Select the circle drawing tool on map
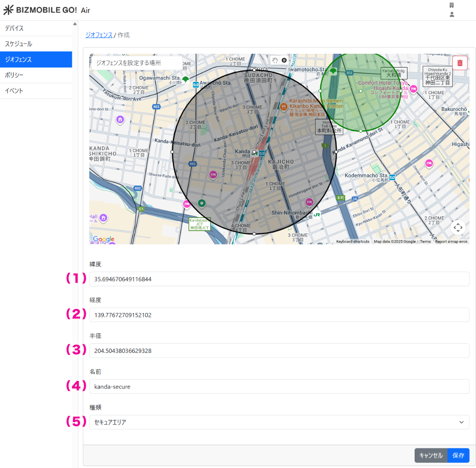The image size is (476, 468). (284, 60)
